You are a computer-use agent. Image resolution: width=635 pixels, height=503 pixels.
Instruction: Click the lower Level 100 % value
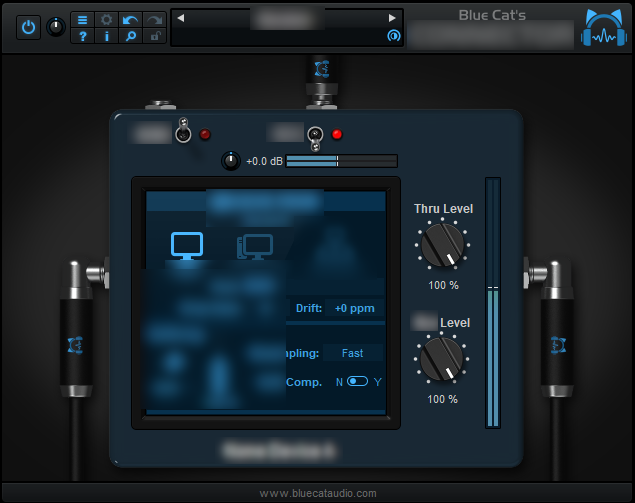(443, 399)
